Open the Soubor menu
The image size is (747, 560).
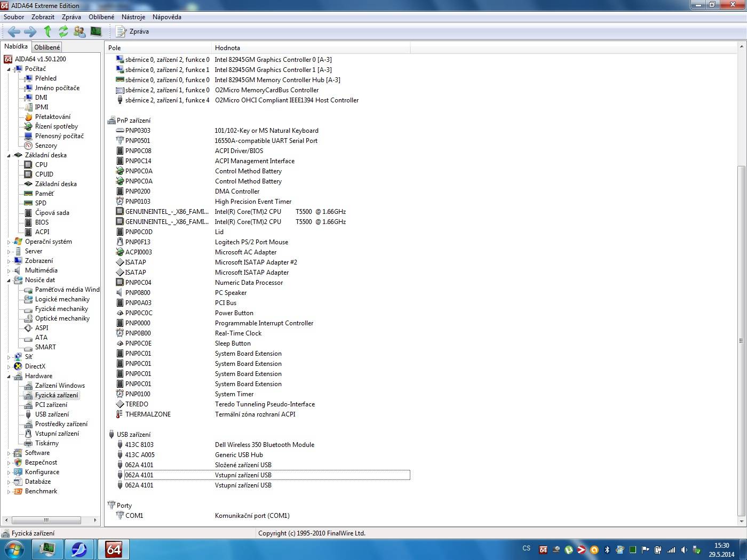[14, 17]
